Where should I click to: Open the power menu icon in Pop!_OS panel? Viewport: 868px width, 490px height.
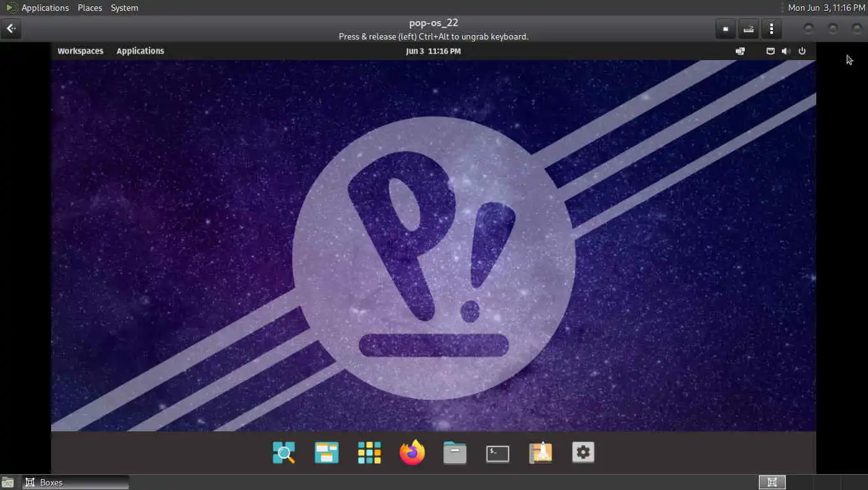pyautogui.click(x=802, y=51)
